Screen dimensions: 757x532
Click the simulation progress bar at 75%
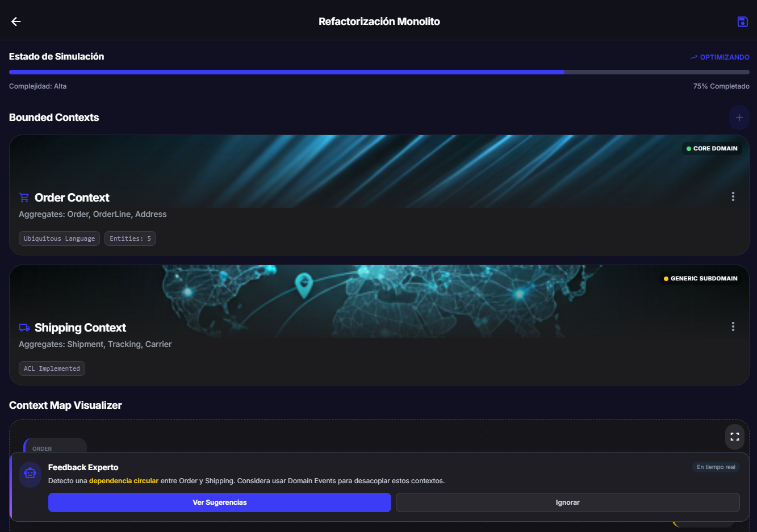(x=379, y=72)
